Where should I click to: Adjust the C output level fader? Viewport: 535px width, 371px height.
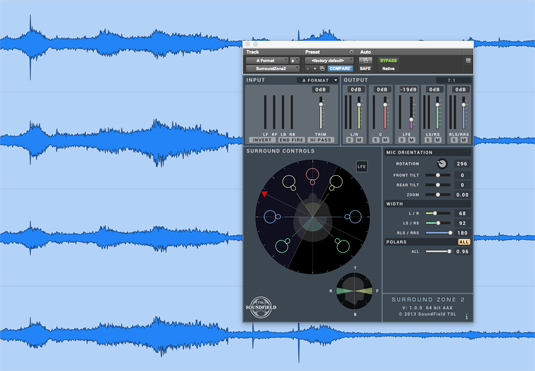click(385, 104)
